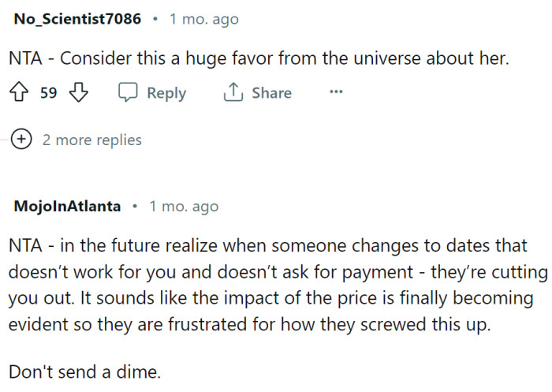
Task: Click the timestamp beside No_Scientist7086
Action: 203,19
